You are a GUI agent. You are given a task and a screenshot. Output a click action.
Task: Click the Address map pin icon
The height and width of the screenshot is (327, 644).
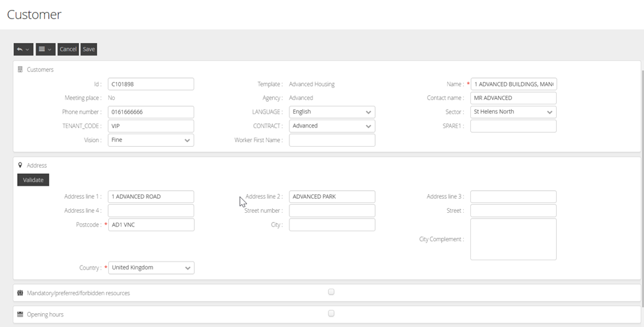[20, 165]
